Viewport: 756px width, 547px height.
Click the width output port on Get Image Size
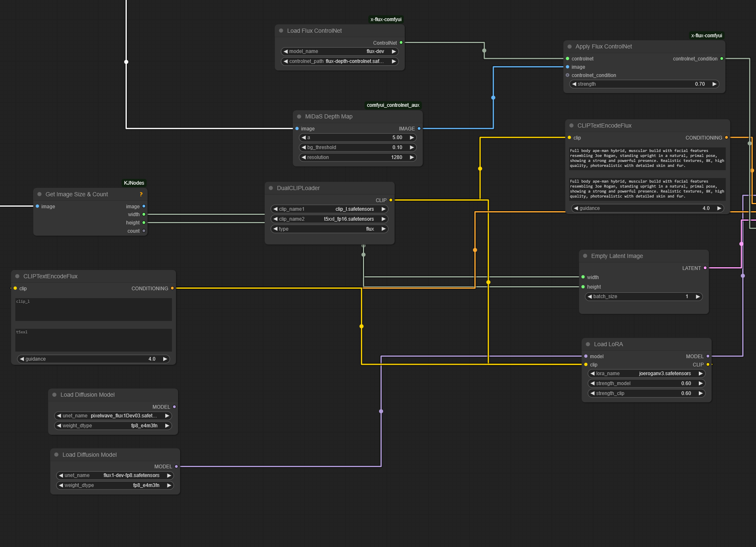click(x=144, y=214)
